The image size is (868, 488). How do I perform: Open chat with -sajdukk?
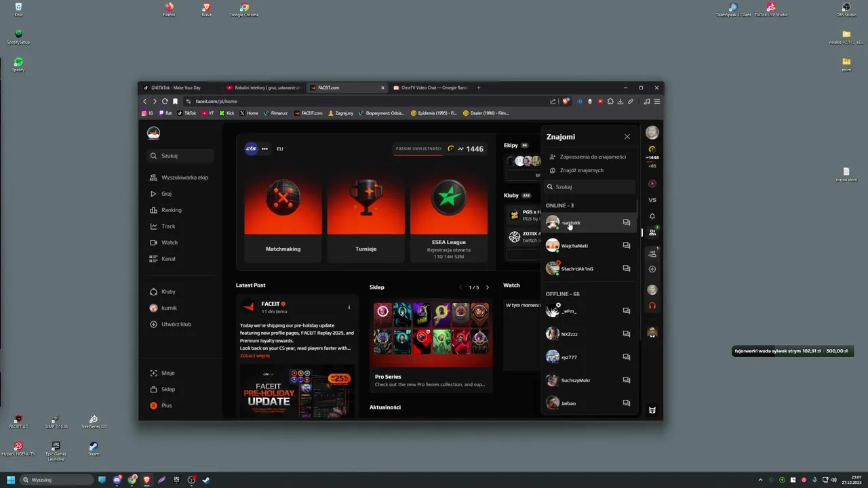627,222
